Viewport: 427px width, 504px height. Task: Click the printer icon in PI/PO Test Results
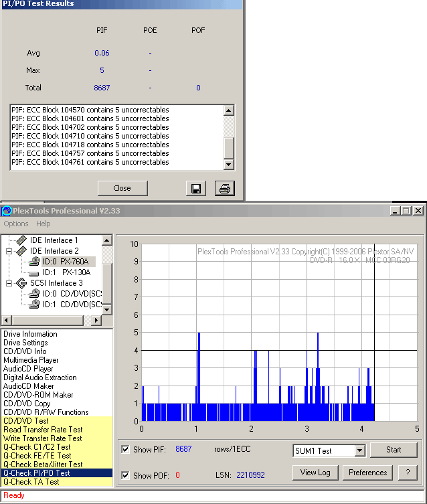[225, 188]
